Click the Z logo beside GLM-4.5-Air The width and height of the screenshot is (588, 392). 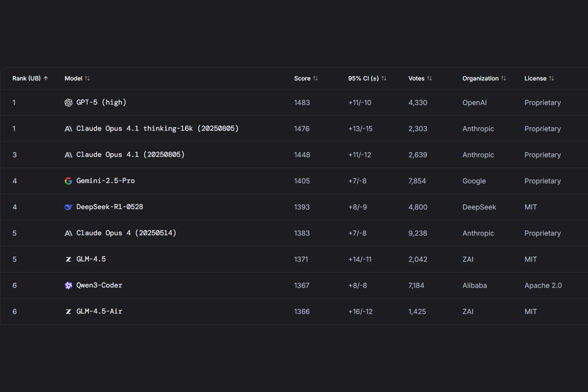(68, 312)
